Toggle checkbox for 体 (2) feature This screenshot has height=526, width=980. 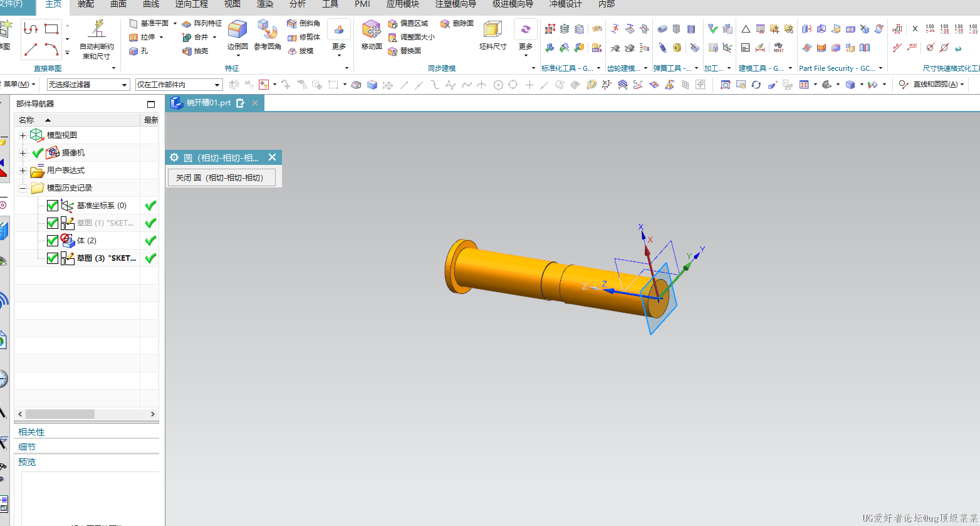[x=53, y=241]
